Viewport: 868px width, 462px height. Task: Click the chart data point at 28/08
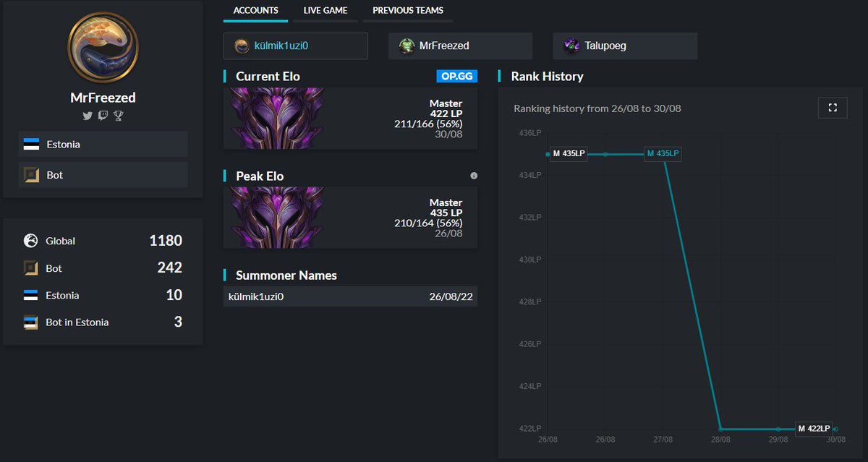tap(720, 429)
